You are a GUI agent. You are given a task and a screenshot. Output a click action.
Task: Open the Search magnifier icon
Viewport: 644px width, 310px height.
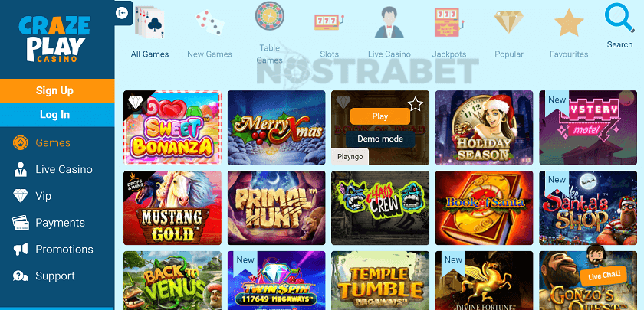(619, 18)
